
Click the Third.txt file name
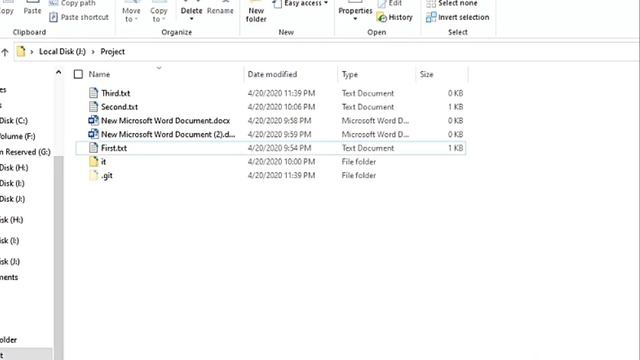tap(116, 93)
